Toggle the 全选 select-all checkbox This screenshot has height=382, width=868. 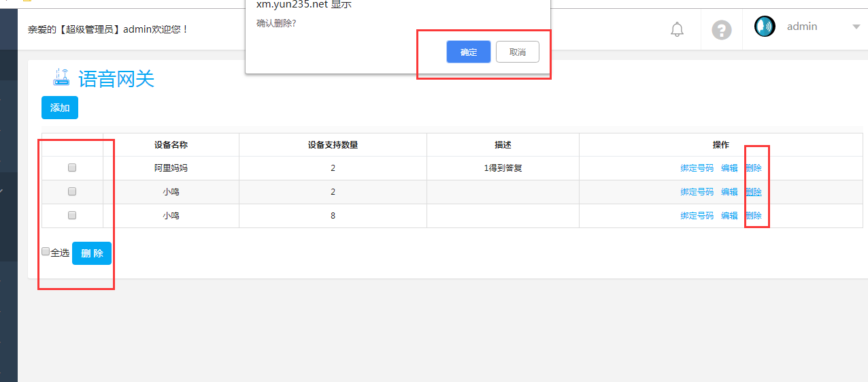tap(46, 251)
